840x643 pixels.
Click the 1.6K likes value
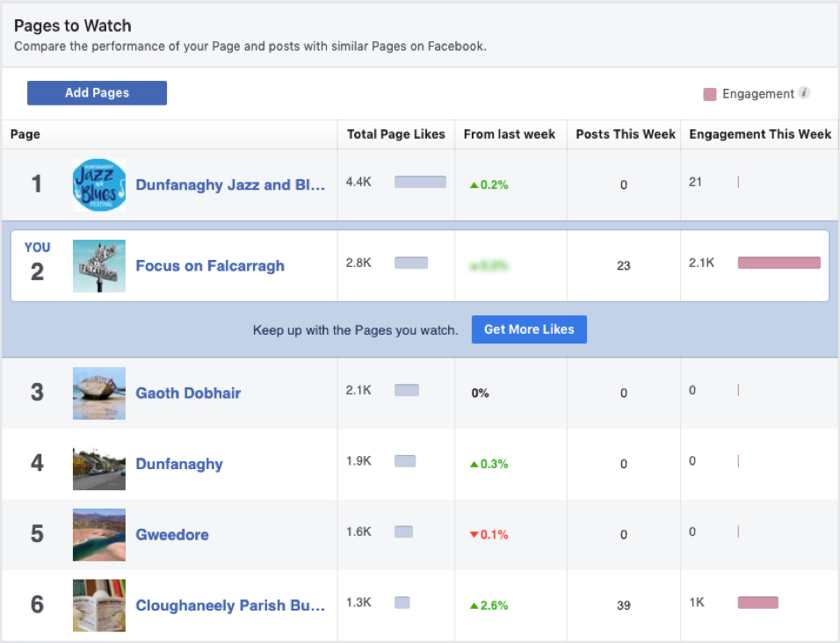pyautogui.click(x=358, y=531)
